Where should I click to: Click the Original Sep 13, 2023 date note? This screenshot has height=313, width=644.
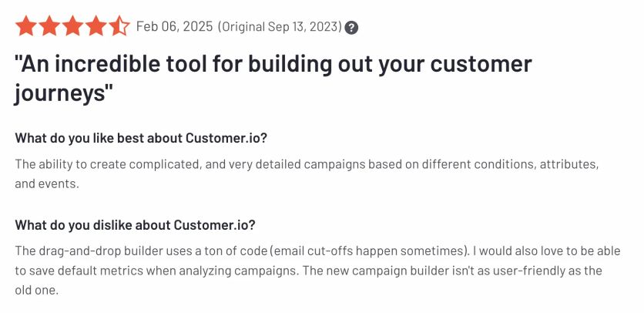point(280,27)
